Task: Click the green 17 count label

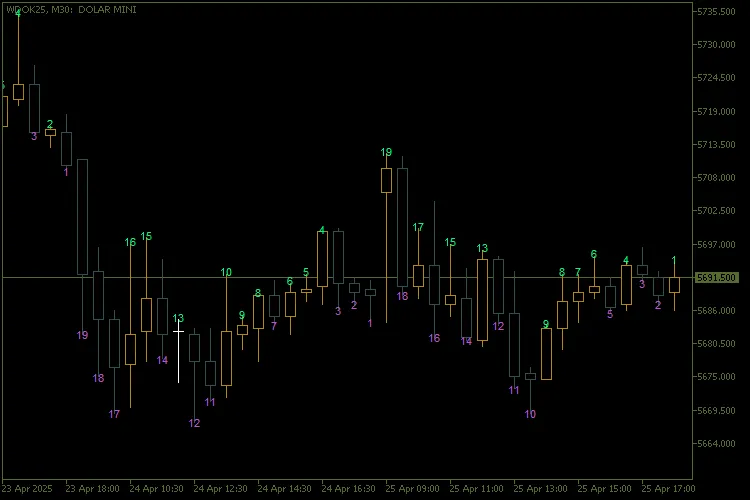Action: [418, 228]
